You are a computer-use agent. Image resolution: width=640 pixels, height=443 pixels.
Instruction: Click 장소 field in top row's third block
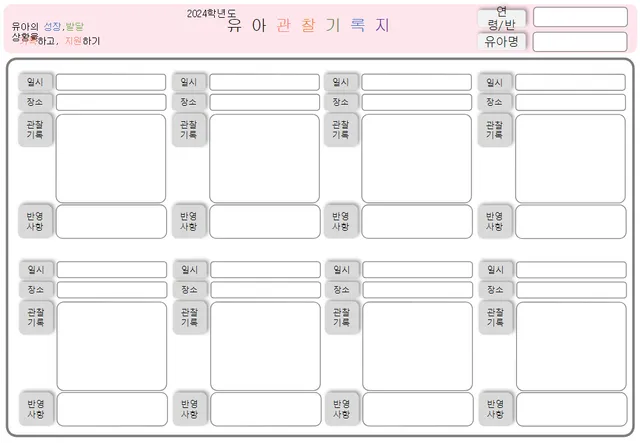click(416, 102)
